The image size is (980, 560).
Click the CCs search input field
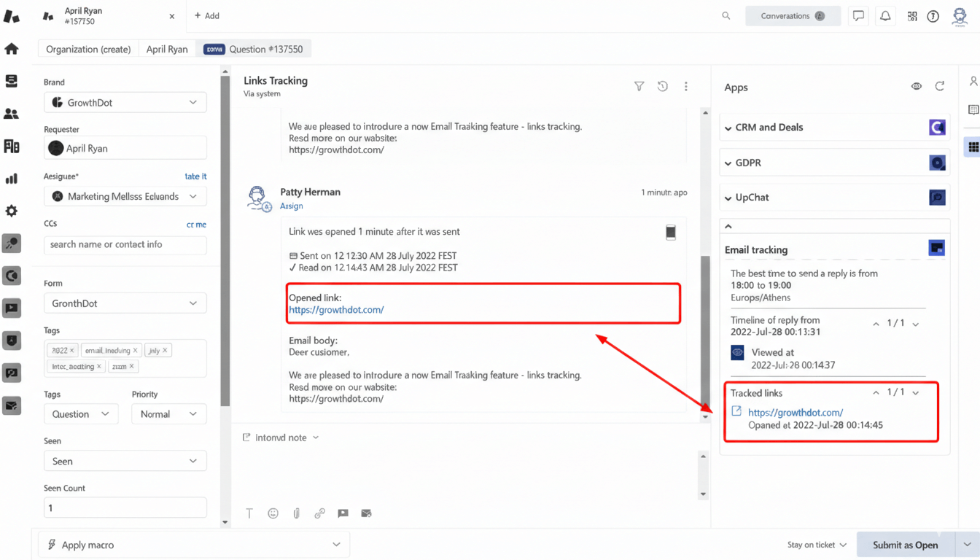(125, 244)
